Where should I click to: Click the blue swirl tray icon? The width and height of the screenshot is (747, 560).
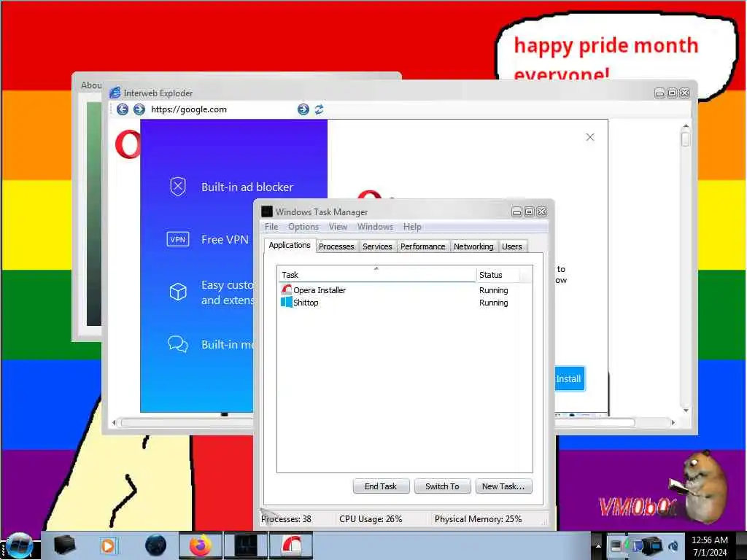pos(673,545)
